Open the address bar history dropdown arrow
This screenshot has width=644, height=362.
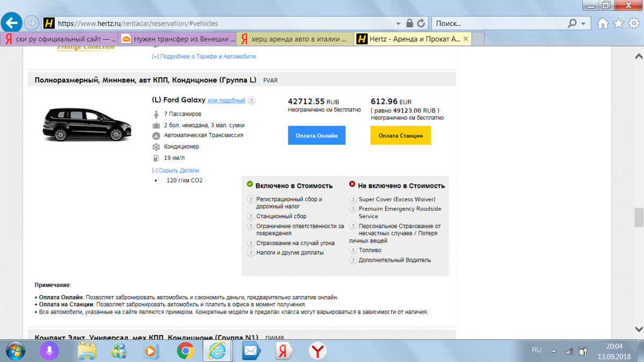pyautogui.click(x=398, y=24)
